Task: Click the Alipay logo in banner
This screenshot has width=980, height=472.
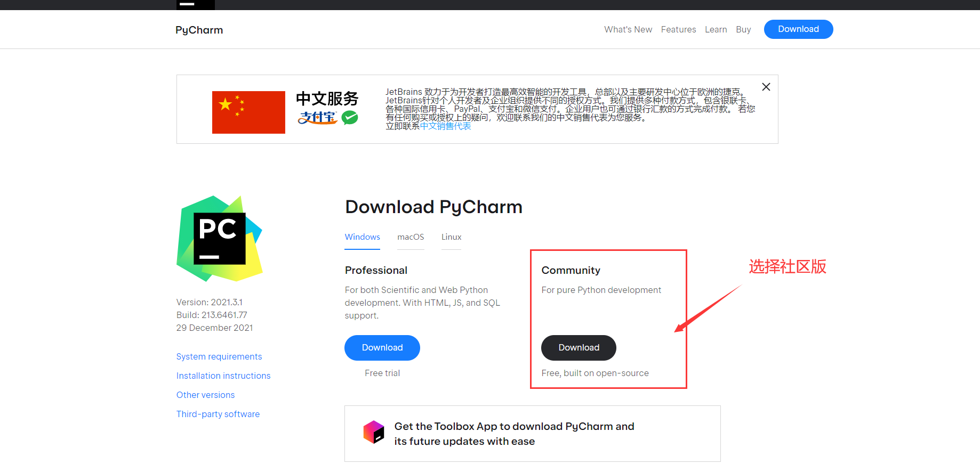Action: tap(318, 117)
